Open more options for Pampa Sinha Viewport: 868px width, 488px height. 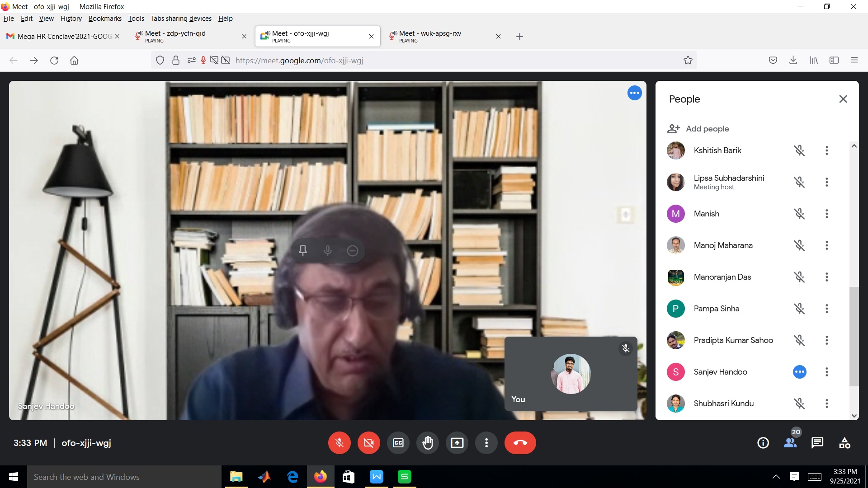[826, 309]
